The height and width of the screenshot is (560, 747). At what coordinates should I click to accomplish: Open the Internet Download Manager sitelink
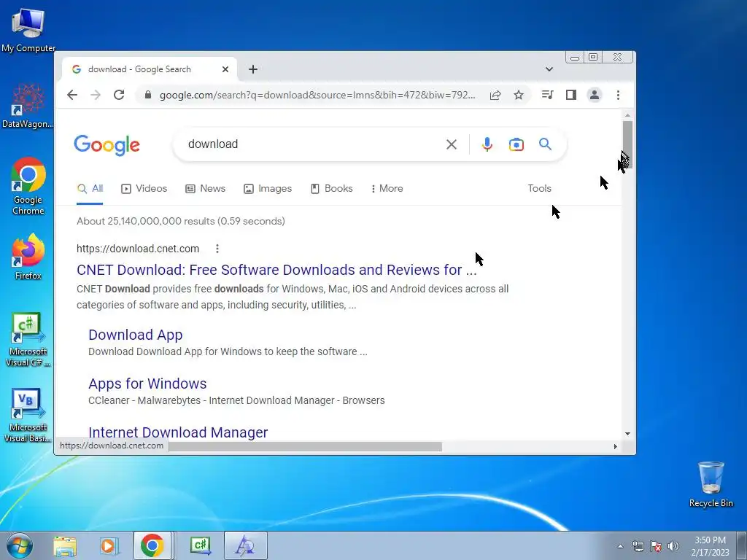pyautogui.click(x=178, y=432)
